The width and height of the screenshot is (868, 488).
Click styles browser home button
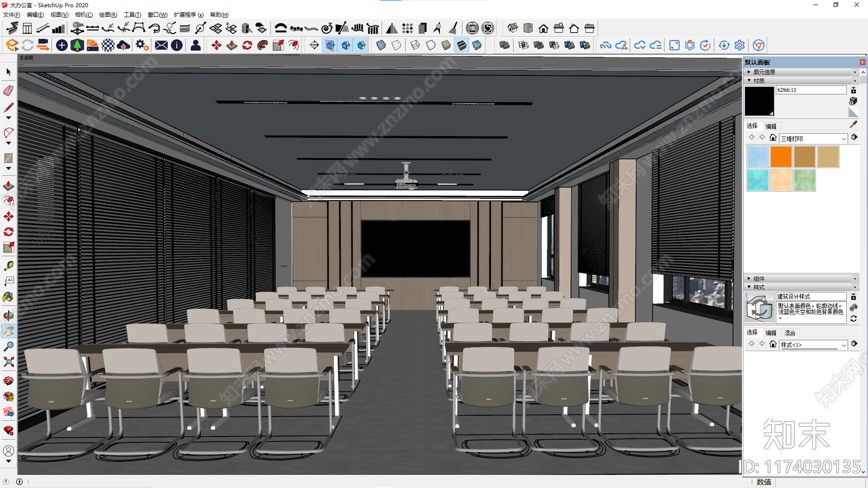pos(773,344)
